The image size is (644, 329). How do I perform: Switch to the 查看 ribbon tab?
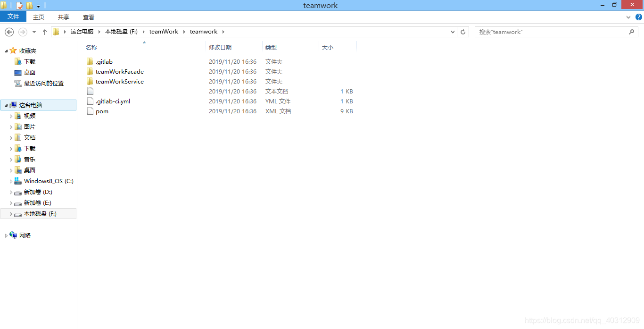pos(89,17)
